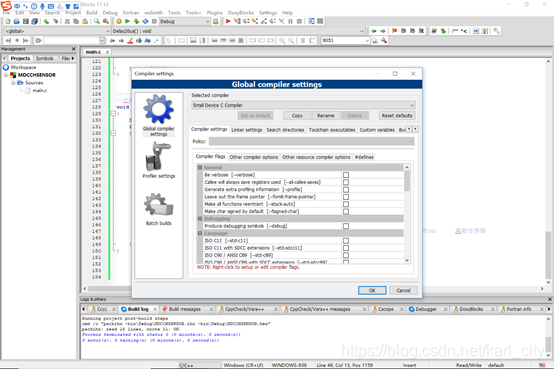Click the OK button

(x=372, y=291)
